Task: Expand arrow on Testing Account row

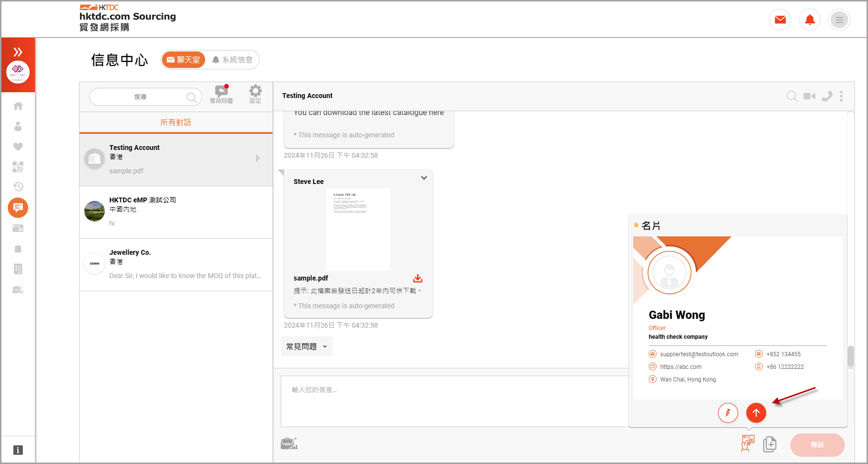Action: tap(257, 158)
